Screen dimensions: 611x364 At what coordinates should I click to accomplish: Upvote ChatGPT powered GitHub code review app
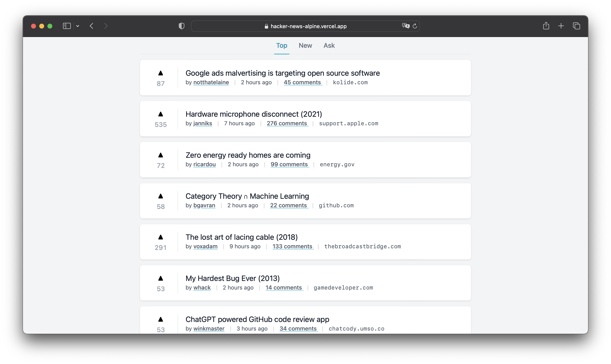point(161,319)
